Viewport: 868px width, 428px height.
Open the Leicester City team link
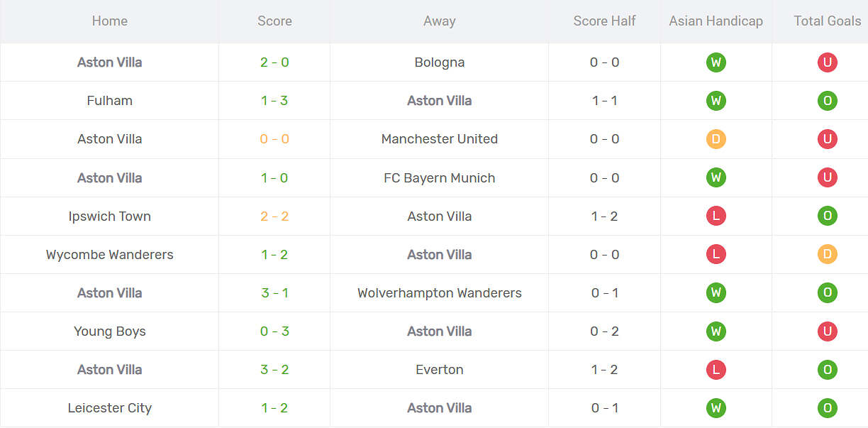pyautogui.click(x=109, y=408)
